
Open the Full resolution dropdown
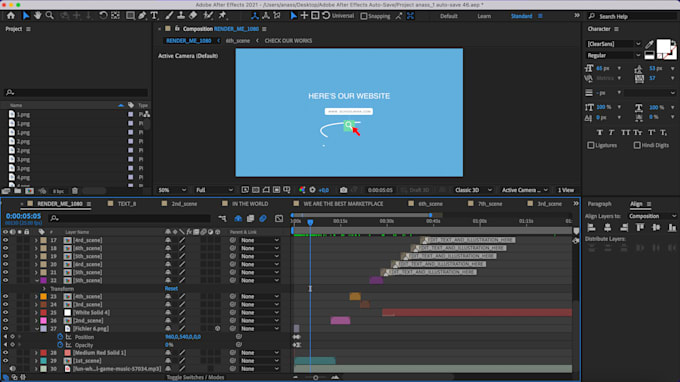[214, 190]
